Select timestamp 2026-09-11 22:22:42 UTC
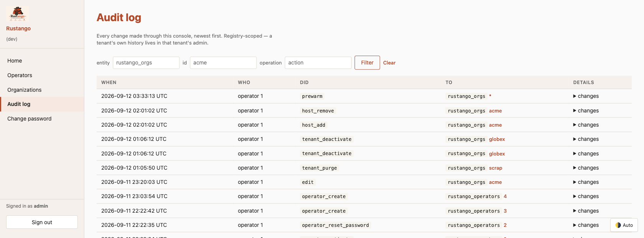This screenshot has width=644, height=238. [134, 211]
